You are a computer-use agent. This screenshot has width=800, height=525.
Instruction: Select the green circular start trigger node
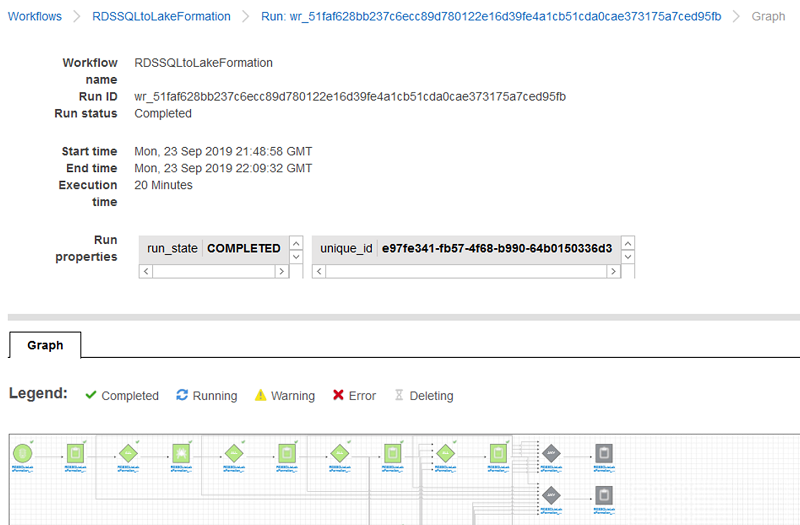22,453
